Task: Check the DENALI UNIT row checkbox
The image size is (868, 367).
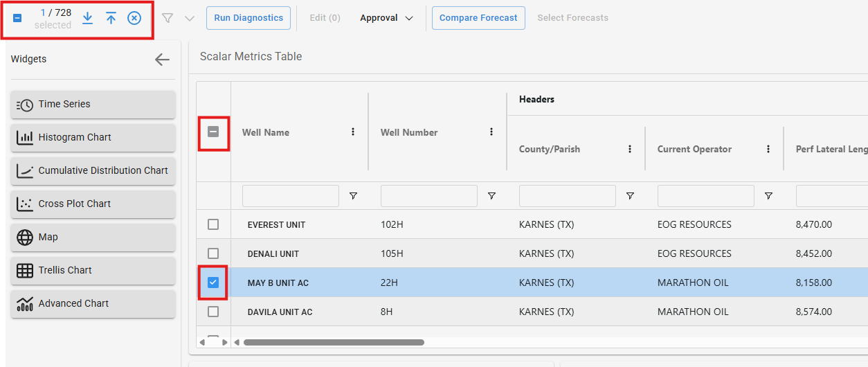Action: (213, 253)
